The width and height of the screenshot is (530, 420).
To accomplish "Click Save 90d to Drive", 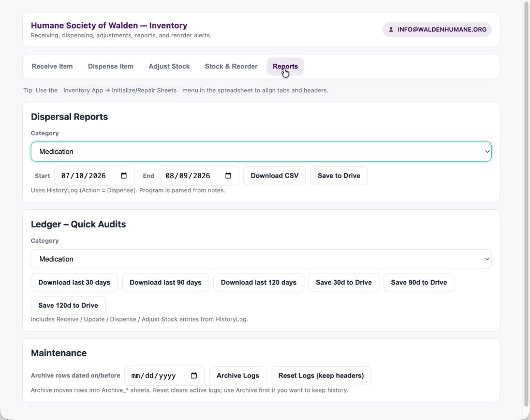I will pyautogui.click(x=419, y=282).
